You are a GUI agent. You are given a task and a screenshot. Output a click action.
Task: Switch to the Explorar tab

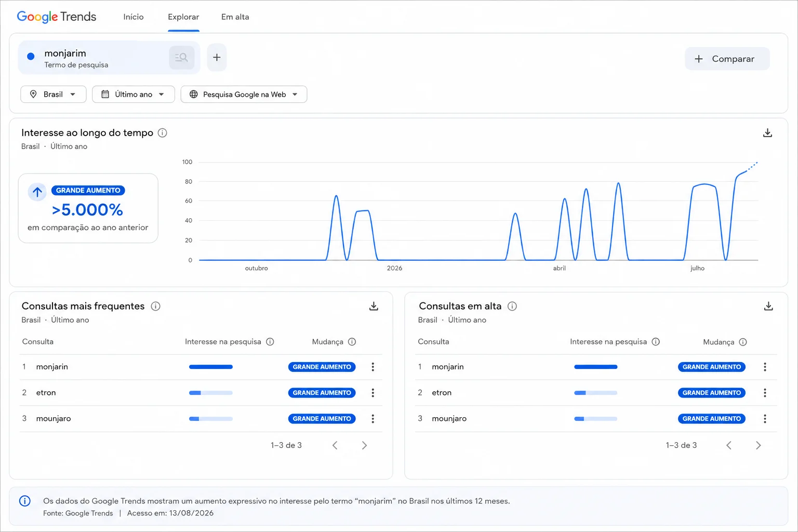[x=183, y=17]
